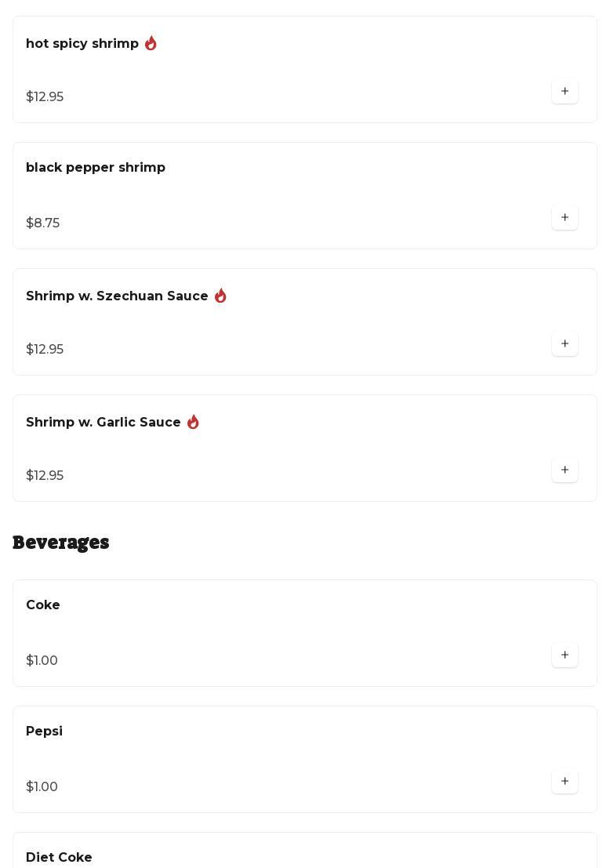Image resolution: width=610 pixels, height=868 pixels.
Task: Select the Pepsi beverage title
Action: pyautogui.click(x=44, y=732)
